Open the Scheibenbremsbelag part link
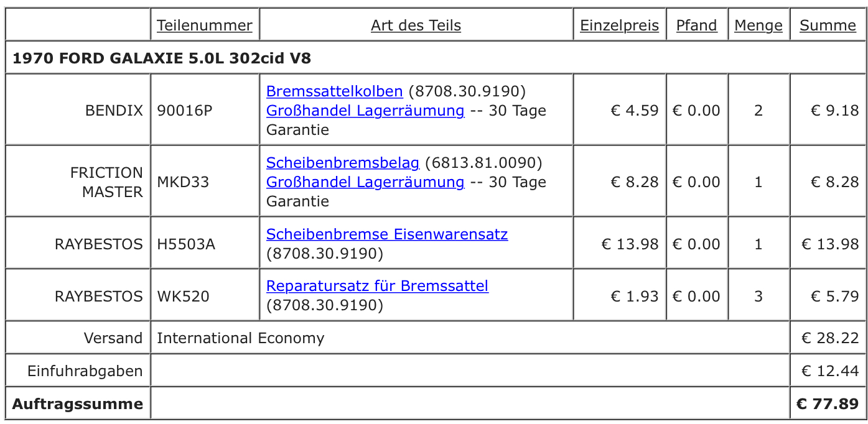Screen dimensions: 868x424 (343, 163)
